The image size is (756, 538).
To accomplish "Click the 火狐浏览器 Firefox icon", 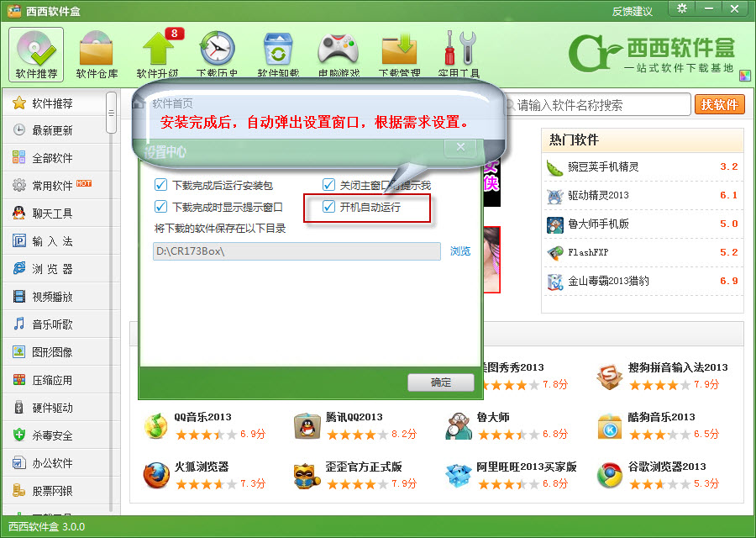I will tap(155, 476).
